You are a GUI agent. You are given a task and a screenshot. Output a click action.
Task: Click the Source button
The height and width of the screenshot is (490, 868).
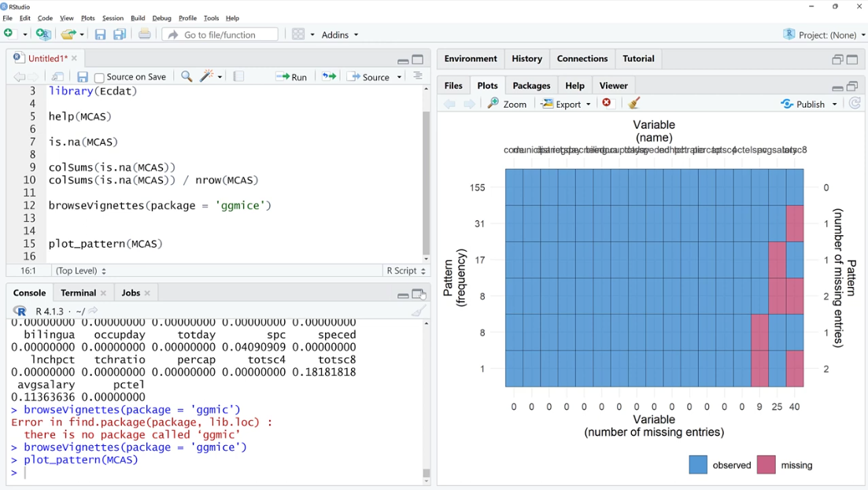coord(368,77)
